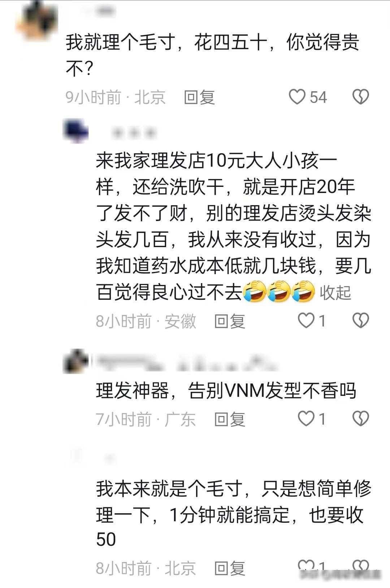The width and height of the screenshot is (390, 588).
Task: Like the Guangdong VNM hairstyle reply
Action: coord(306,418)
